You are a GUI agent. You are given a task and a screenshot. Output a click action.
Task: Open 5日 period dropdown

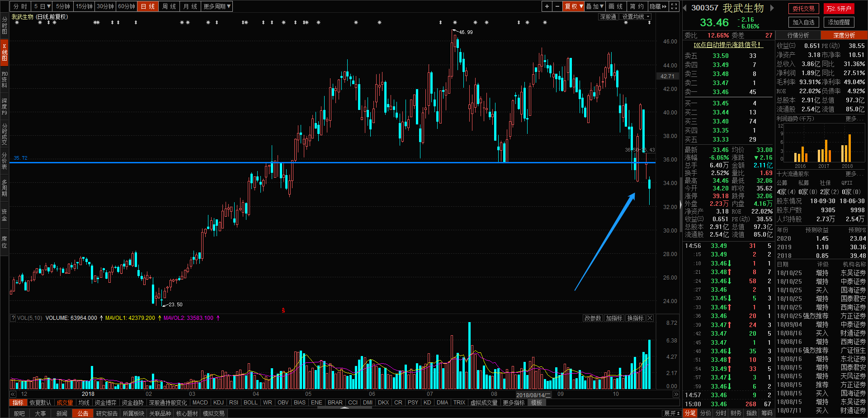(42, 6)
